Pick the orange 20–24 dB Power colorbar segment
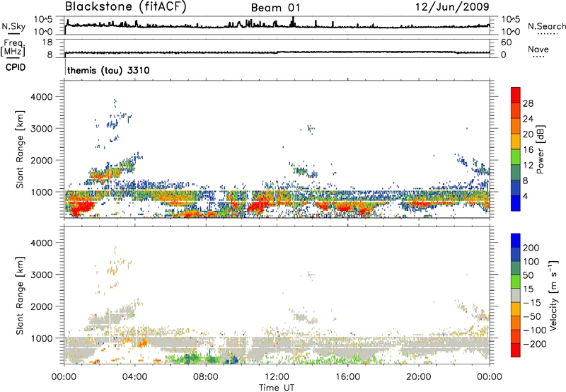The image size is (566, 392). tap(516, 126)
